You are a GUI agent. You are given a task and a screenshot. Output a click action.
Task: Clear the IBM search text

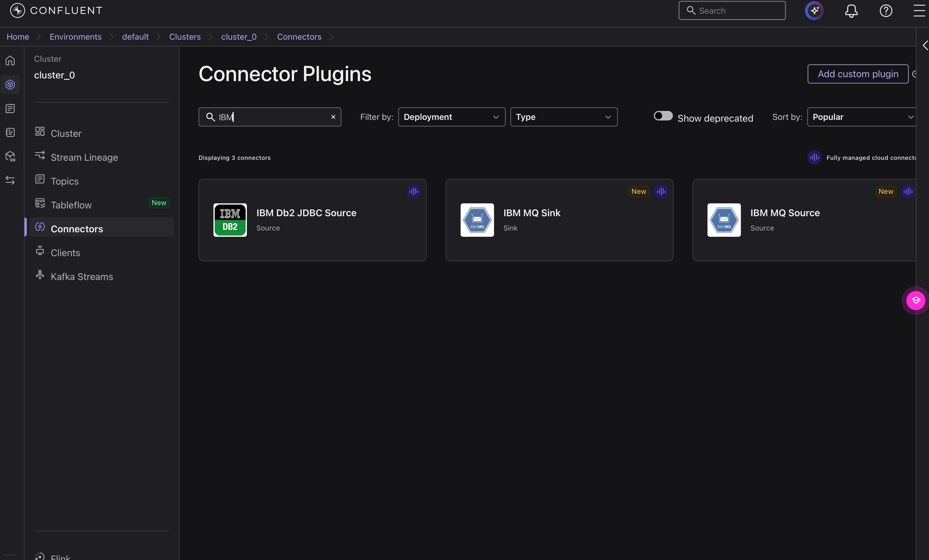(x=333, y=117)
